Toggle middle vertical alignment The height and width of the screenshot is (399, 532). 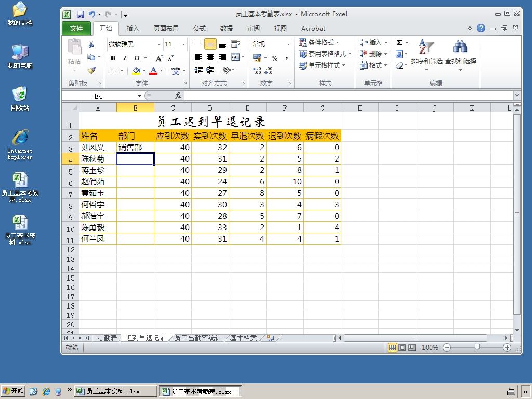210,44
